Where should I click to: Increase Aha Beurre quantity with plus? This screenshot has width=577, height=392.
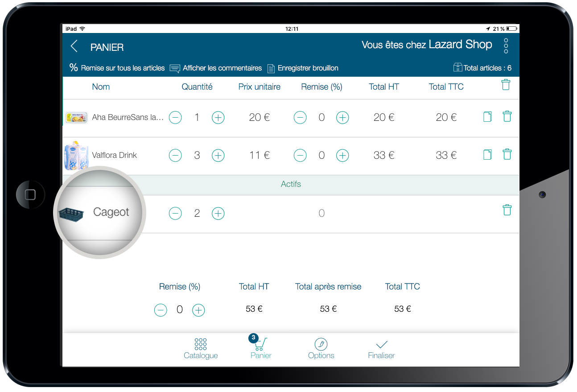(x=218, y=118)
